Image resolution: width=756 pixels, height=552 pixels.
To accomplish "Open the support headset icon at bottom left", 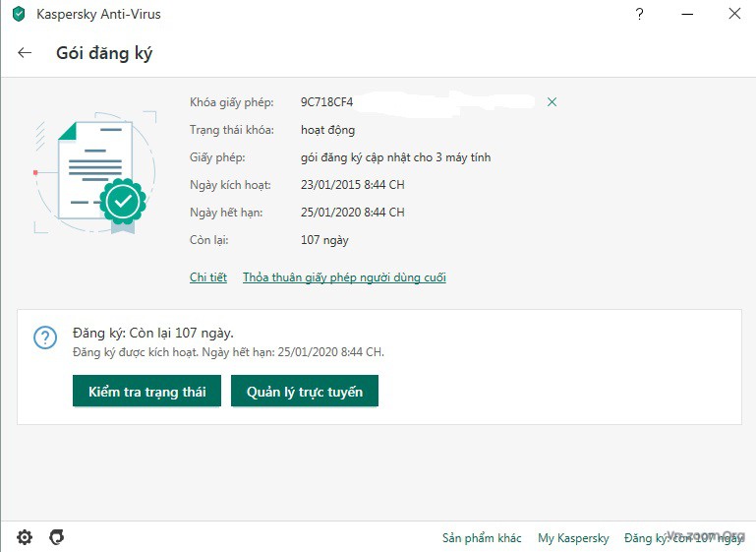I will (57, 537).
